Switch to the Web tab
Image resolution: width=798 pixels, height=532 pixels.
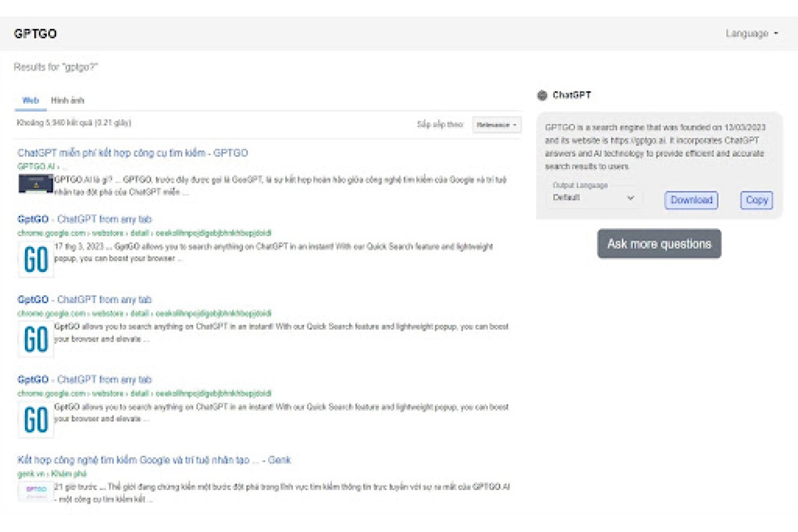(x=30, y=100)
